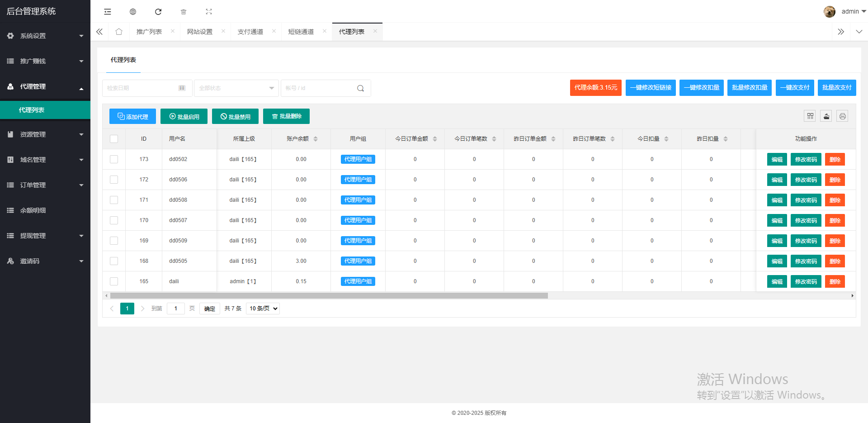
Task: Refresh the page using the reload icon
Action: (158, 12)
